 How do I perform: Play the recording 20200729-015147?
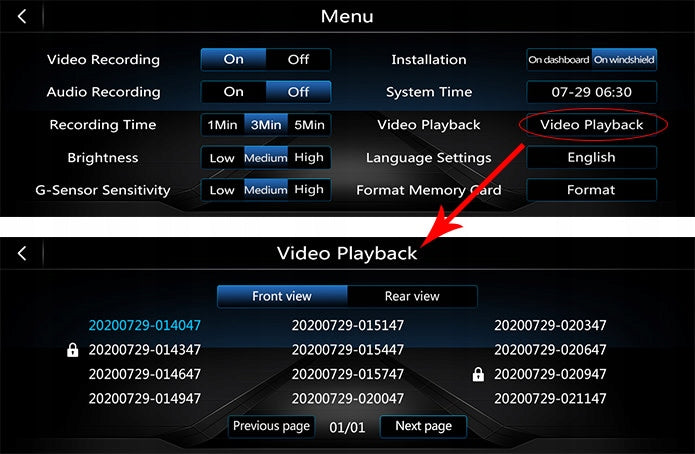(x=348, y=325)
